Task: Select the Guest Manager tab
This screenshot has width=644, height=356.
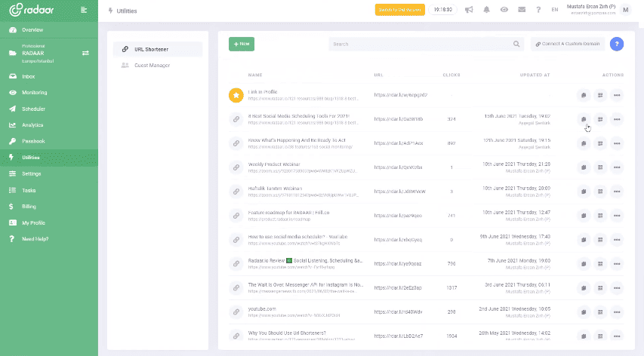Action: (x=152, y=66)
